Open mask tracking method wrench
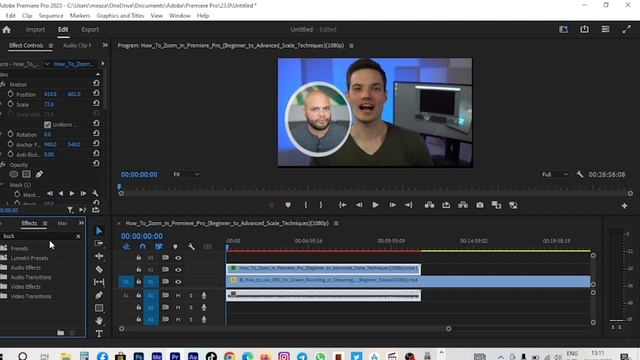This screenshot has height=360, width=640. pos(95,193)
